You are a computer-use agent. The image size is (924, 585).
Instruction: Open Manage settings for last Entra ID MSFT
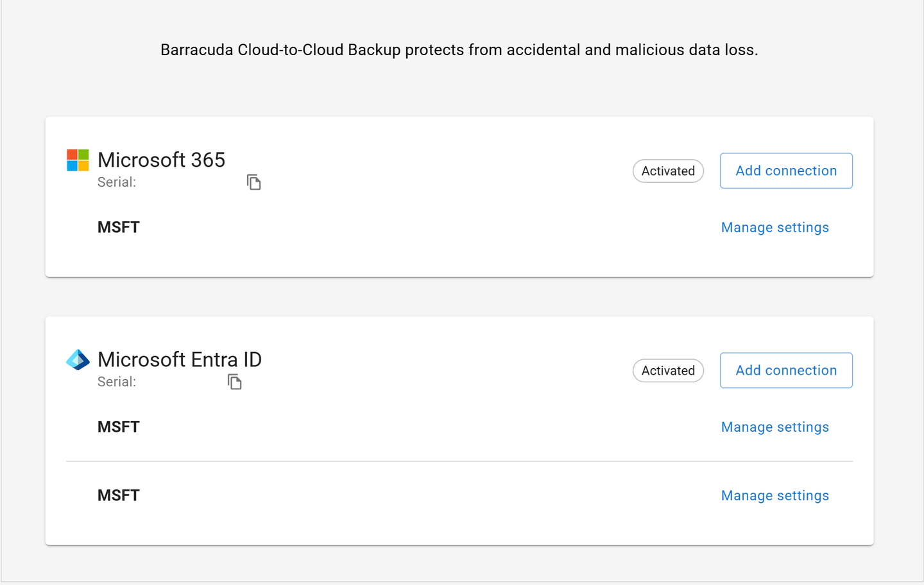[x=774, y=496]
